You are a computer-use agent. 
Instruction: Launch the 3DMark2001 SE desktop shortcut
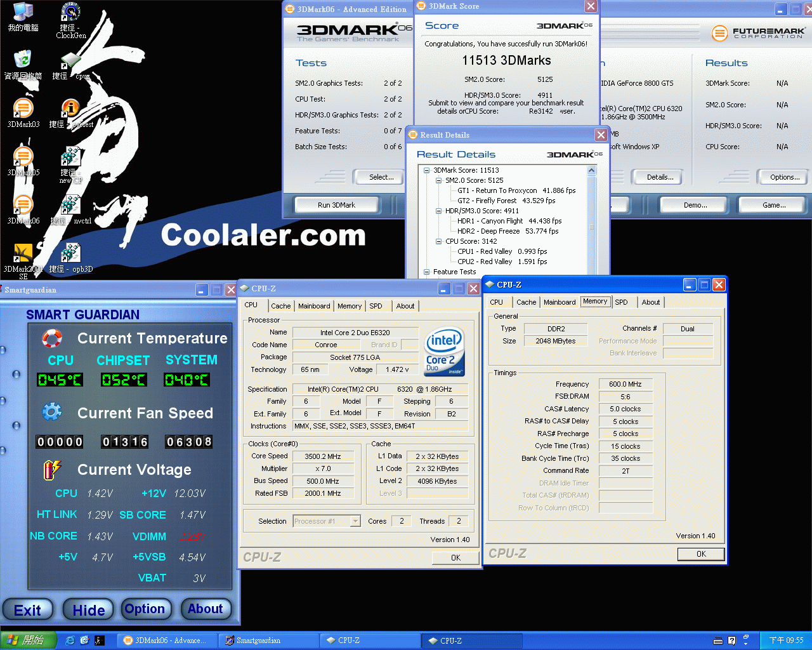[x=23, y=261]
